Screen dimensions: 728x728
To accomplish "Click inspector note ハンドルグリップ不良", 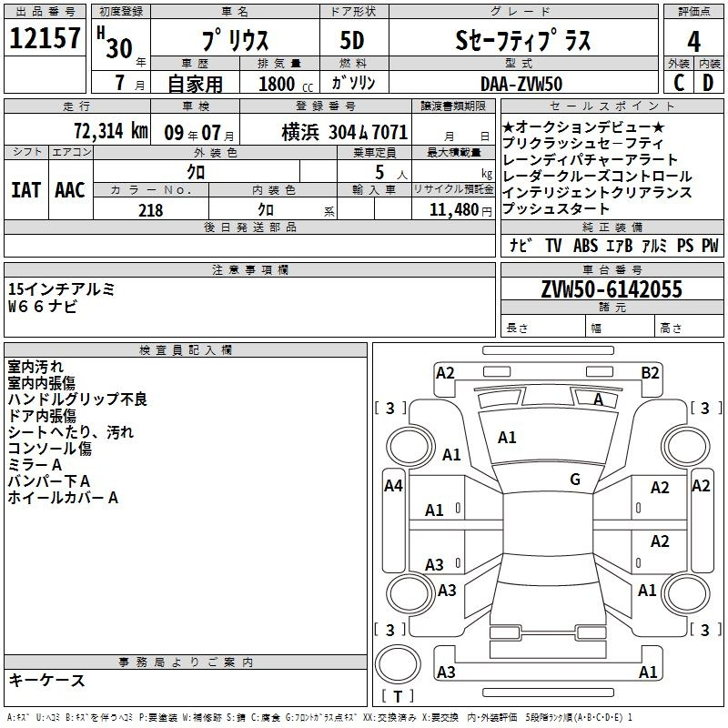I will click(77, 399).
